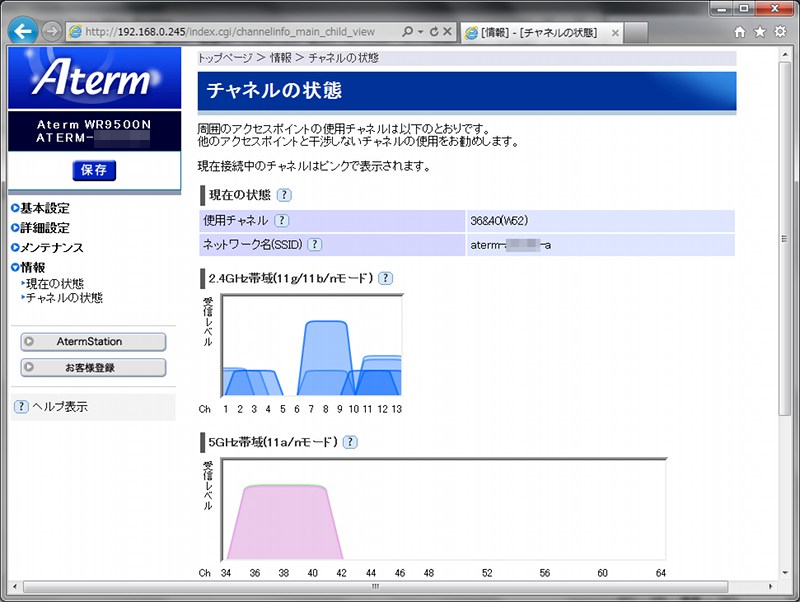Open help icon for 2.4GHz帯域 graph
The image size is (800, 602).
point(385,278)
